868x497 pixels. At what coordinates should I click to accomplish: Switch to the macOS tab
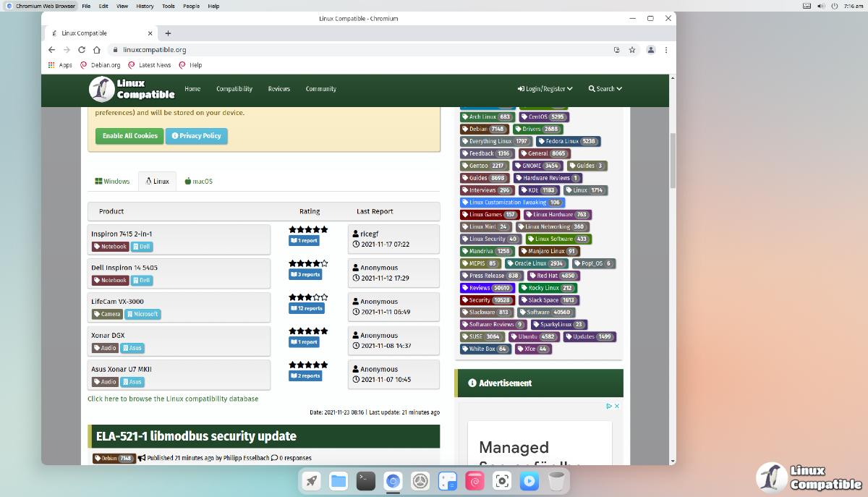198,182
